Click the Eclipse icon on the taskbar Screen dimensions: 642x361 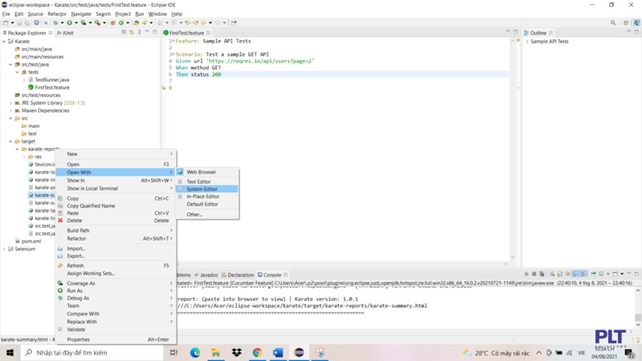click(x=299, y=352)
